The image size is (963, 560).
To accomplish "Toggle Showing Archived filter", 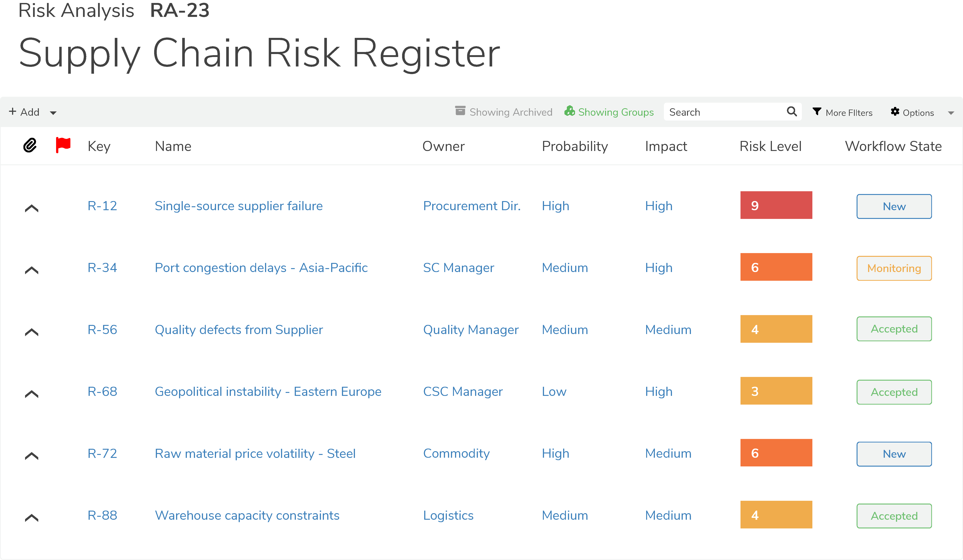I will [x=511, y=112].
